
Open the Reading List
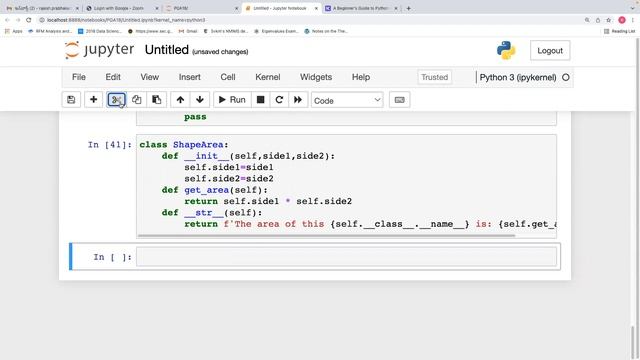[620, 31]
